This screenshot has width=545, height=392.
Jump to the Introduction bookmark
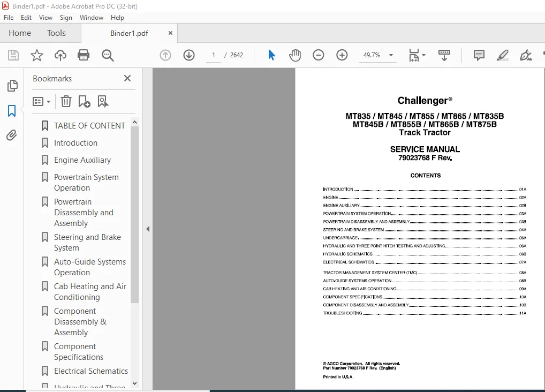click(76, 143)
